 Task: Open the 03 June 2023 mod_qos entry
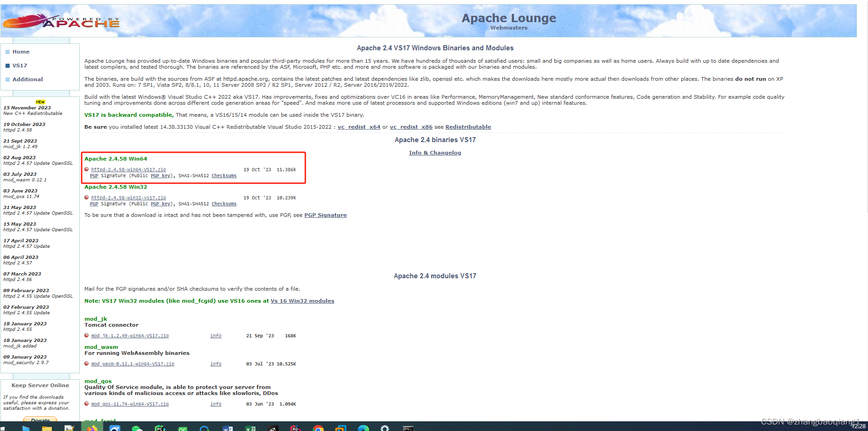(22, 193)
